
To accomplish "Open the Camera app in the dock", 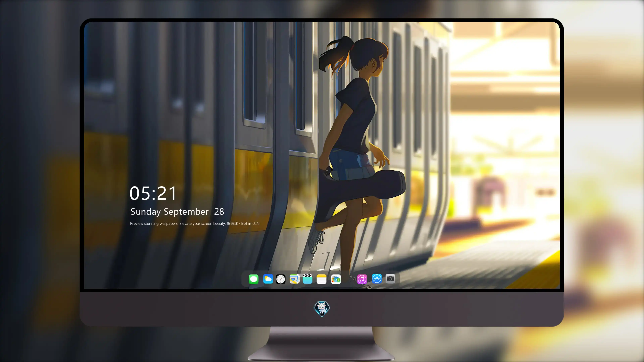I will pos(390,279).
